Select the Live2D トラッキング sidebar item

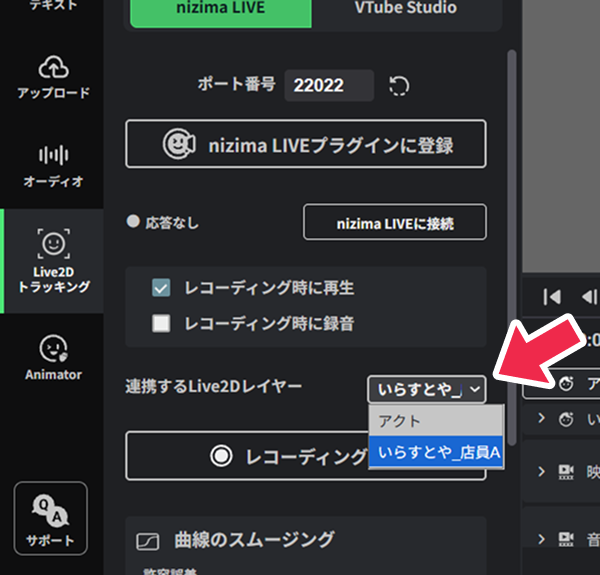tap(52, 261)
